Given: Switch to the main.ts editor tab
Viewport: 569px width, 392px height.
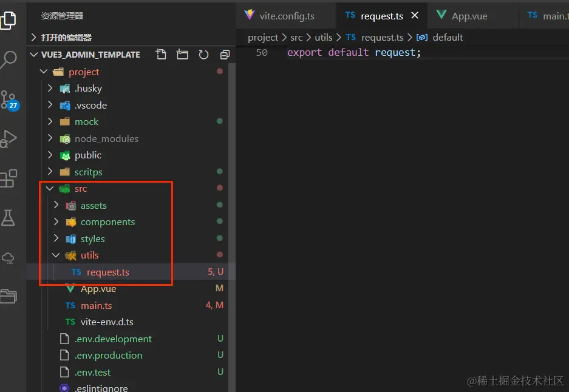Looking at the screenshot, I should coord(543,16).
